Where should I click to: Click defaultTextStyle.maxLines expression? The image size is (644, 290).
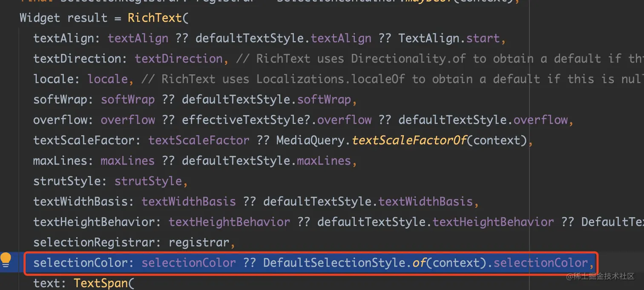tap(266, 161)
